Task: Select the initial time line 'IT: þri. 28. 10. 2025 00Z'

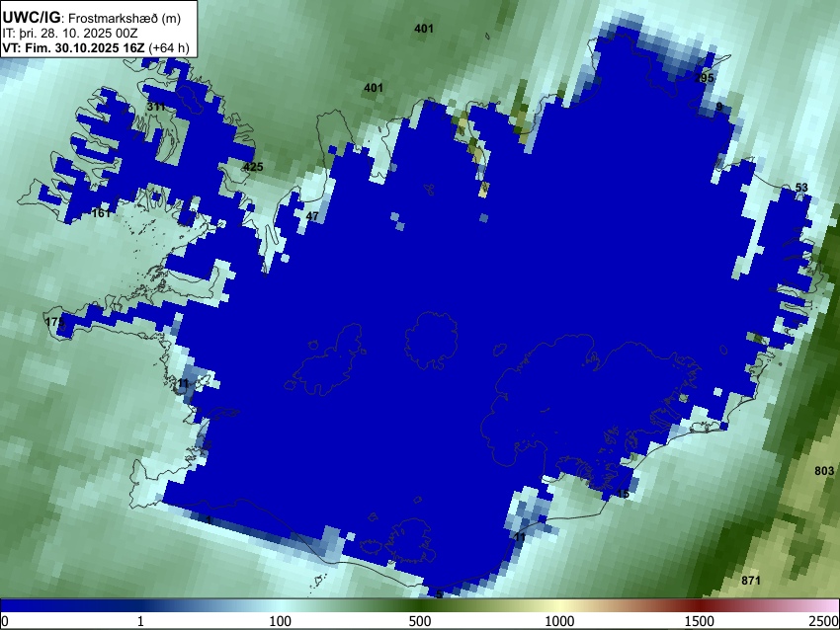Action: click(70, 34)
